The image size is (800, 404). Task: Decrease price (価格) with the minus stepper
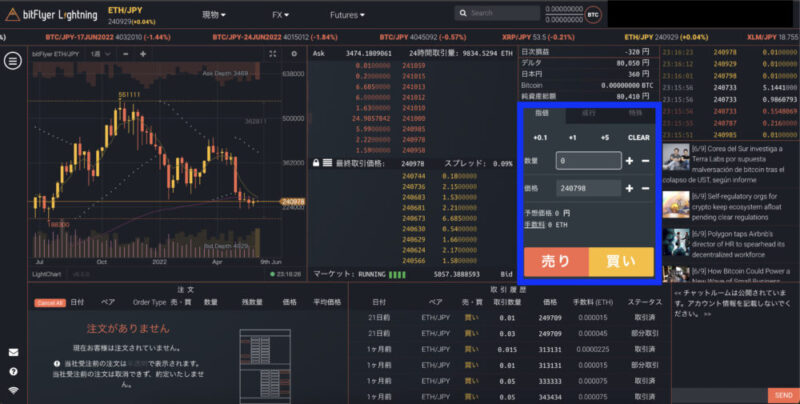tap(646, 187)
